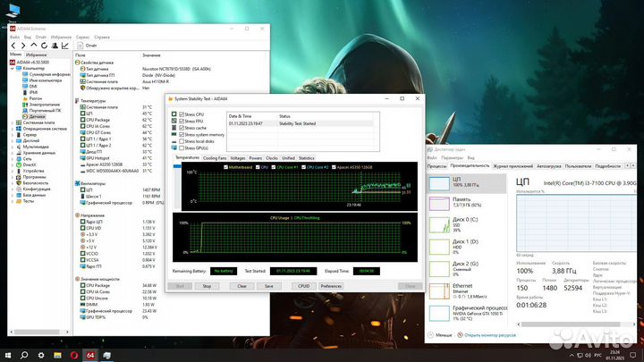Switch to Voltages tab in stability test

coord(237,158)
